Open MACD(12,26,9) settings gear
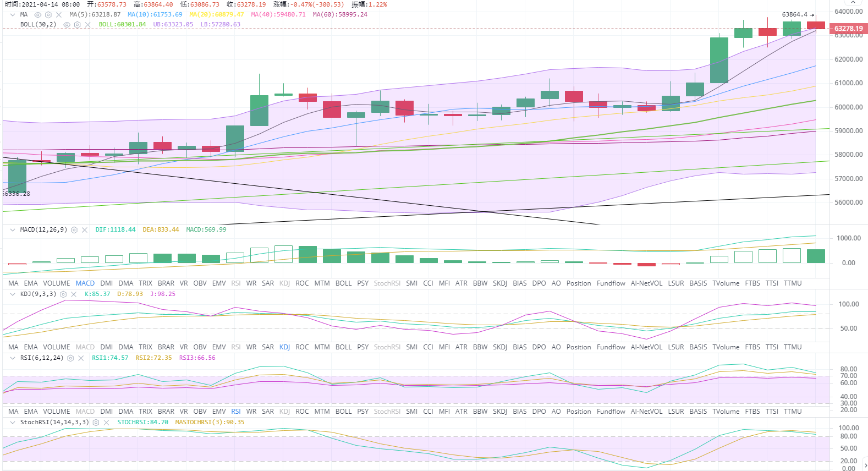 click(x=74, y=230)
